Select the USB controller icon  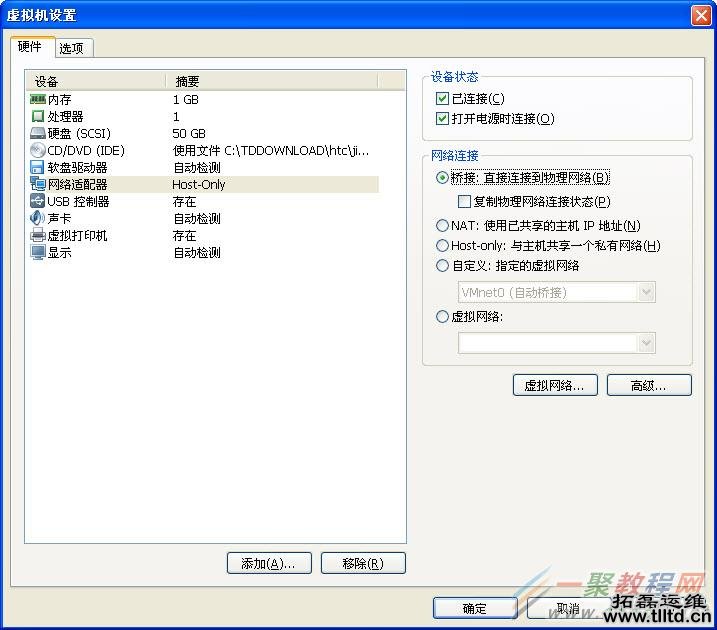coord(37,201)
